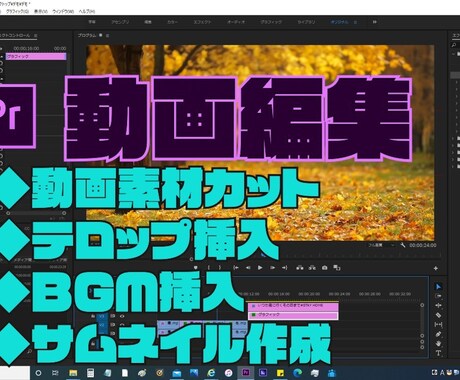The image size is (460, 380).
Task: Open the ヘルプ(H) menu
Action: 87,11
